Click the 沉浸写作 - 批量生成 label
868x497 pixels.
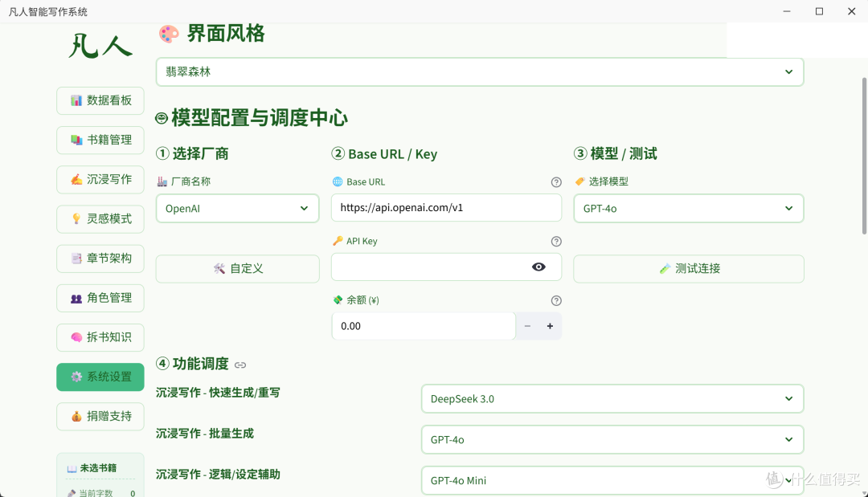[x=205, y=434]
